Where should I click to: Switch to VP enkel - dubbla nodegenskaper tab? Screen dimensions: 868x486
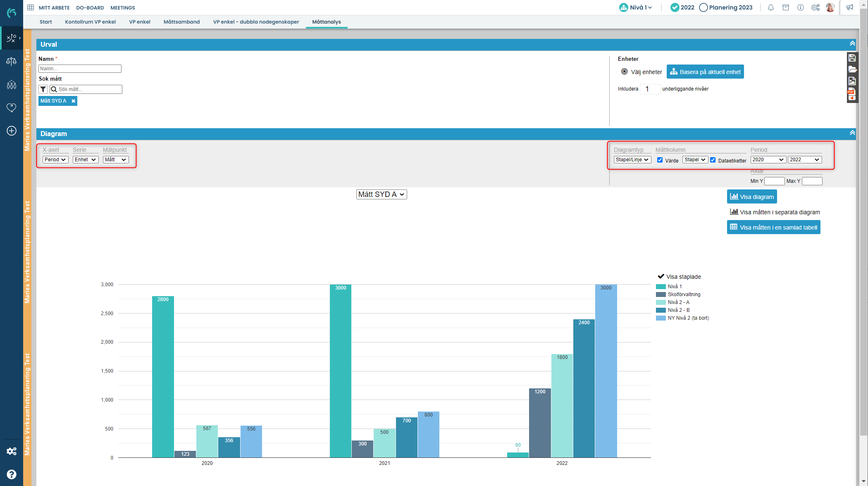256,22
